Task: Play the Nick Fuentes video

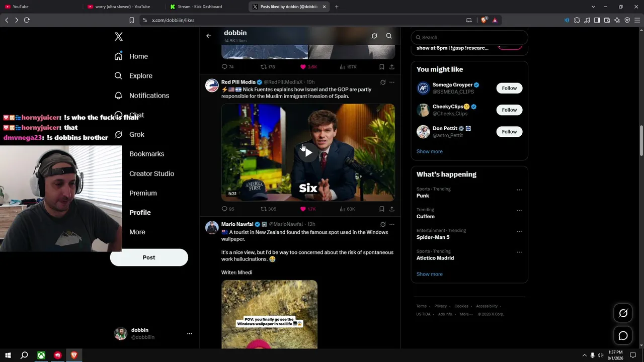Action: [x=308, y=152]
